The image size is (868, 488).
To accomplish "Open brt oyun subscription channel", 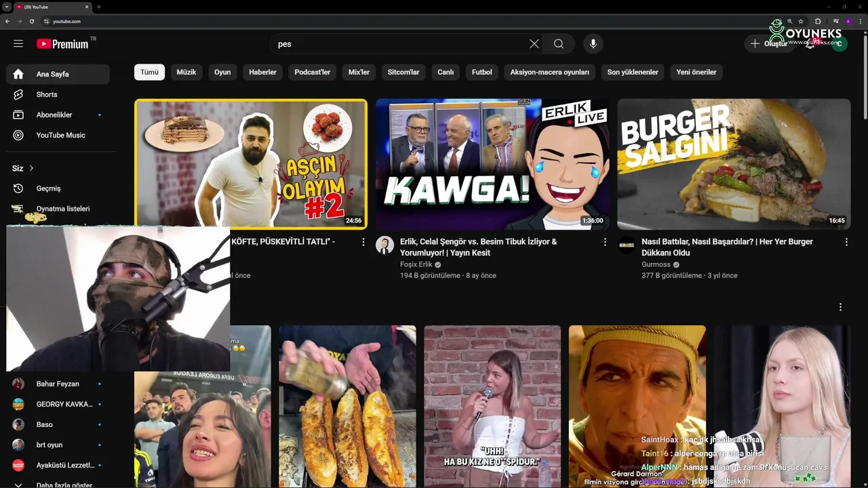I will tap(58, 445).
